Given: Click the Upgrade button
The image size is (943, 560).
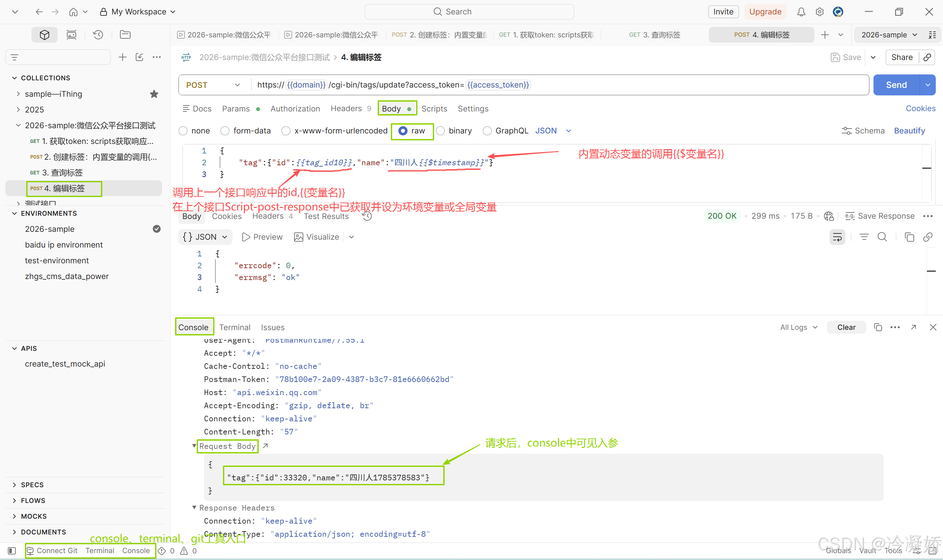Looking at the screenshot, I should pyautogui.click(x=765, y=12).
